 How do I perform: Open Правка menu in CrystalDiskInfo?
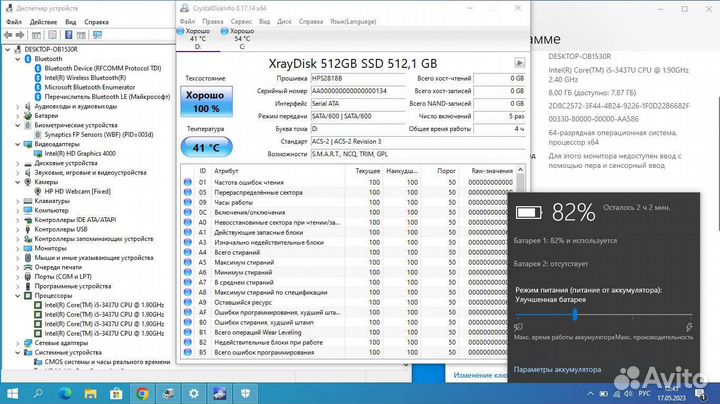[213, 21]
